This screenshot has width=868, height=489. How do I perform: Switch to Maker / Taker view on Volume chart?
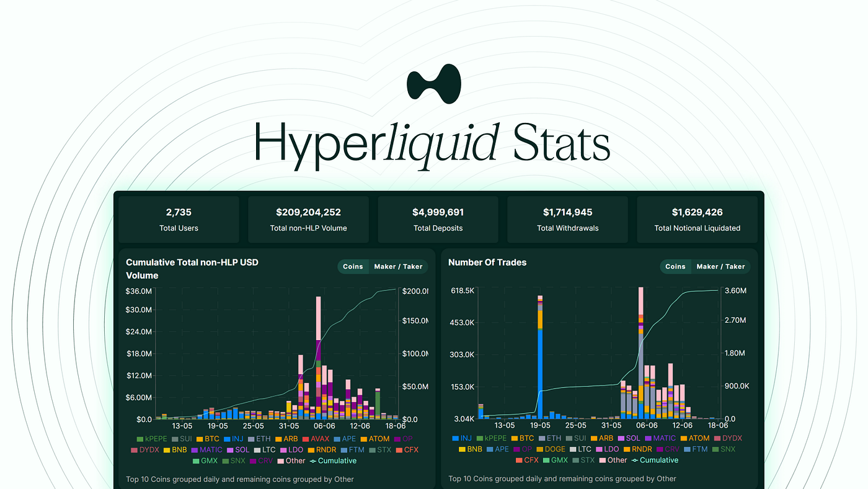click(398, 266)
